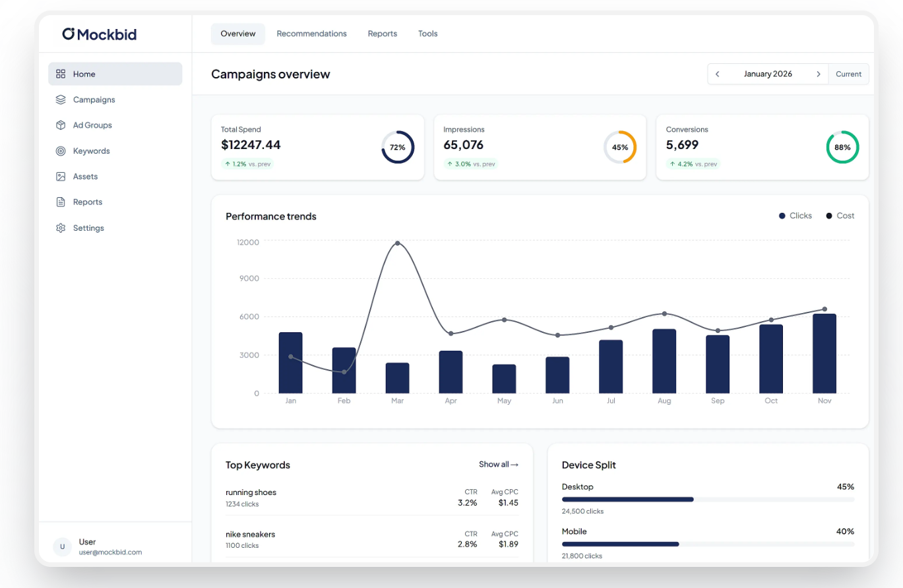Click the user avatar at sidebar bottom
The height and width of the screenshot is (588, 903).
(62, 546)
